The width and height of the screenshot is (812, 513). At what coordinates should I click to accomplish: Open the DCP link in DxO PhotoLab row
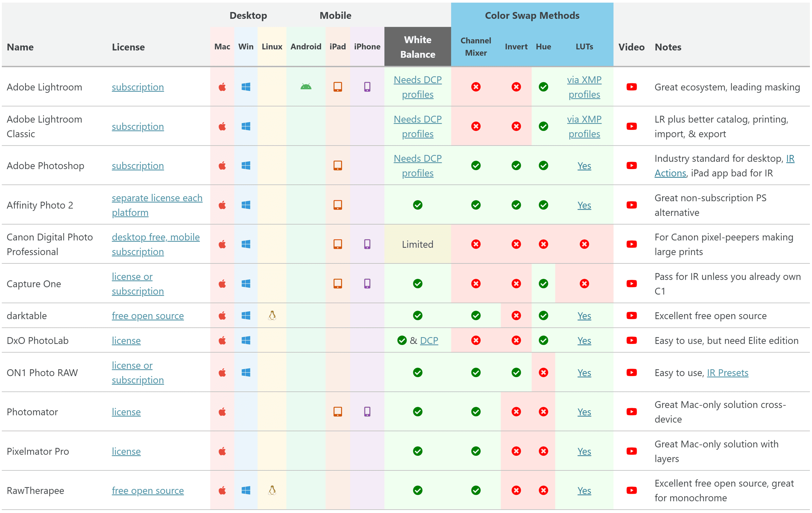coord(429,341)
